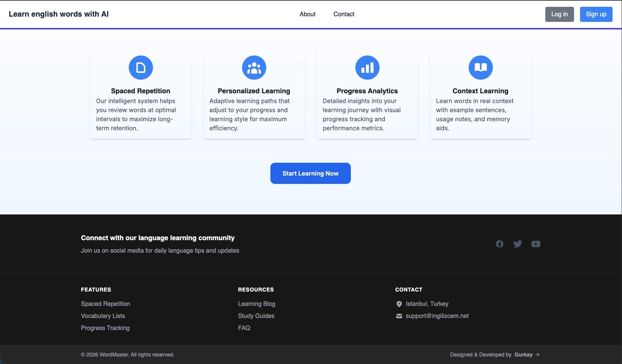622x364 pixels.
Task: Open the Facebook page via footer icon
Action: 499,244
